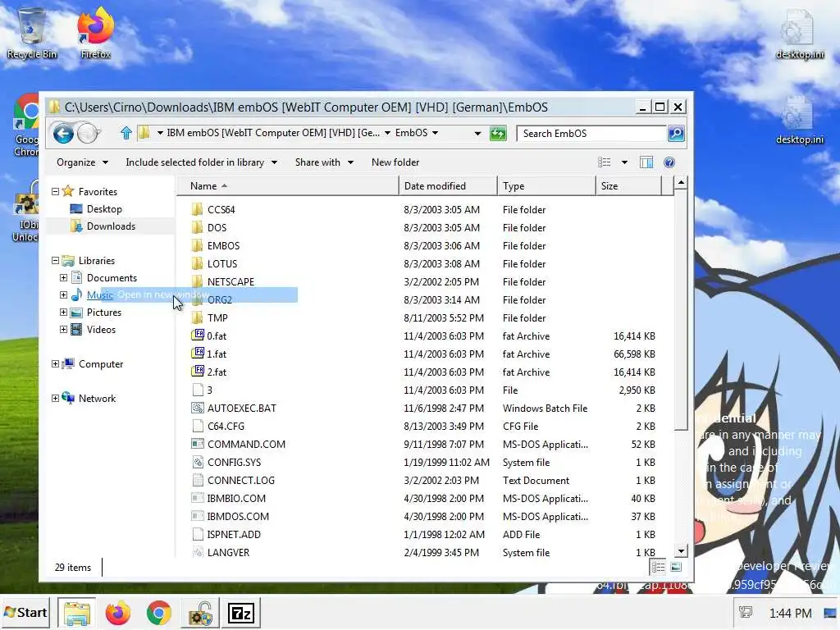Open the view options dropdown arrow
This screenshot has height=630, width=840.
pos(624,162)
